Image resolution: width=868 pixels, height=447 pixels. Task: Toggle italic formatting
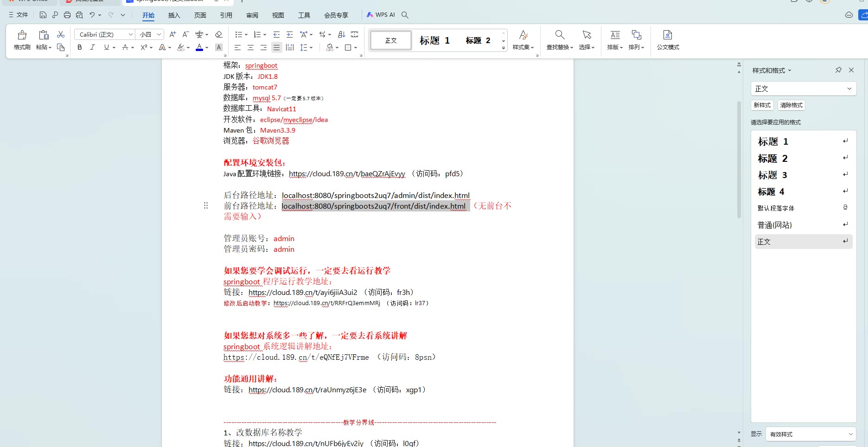coord(92,47)
